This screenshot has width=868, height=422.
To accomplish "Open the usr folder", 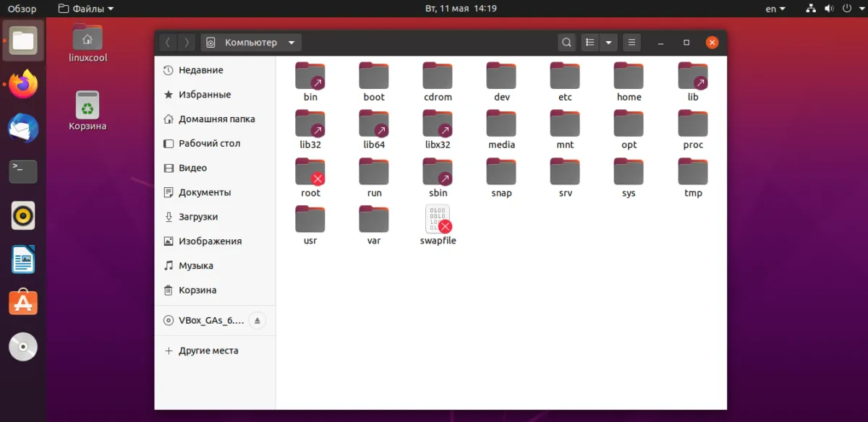I will tap(310, 225).
